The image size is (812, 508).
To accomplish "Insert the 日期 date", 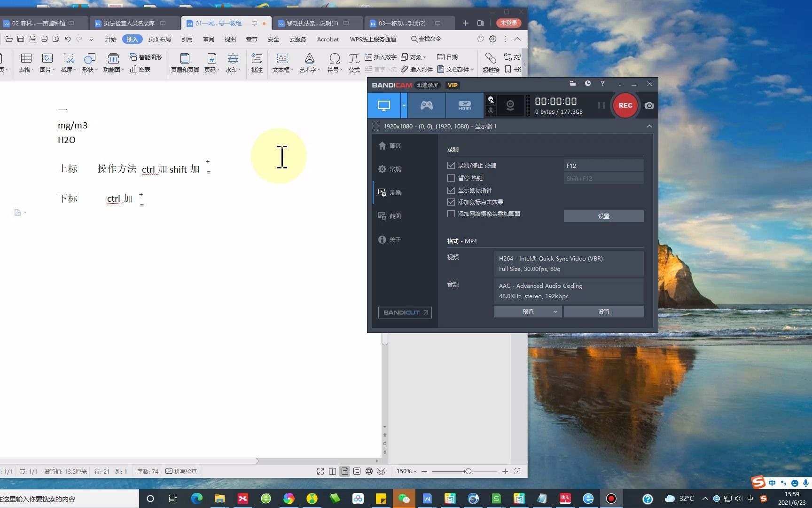I will click(x=447, y=57).
